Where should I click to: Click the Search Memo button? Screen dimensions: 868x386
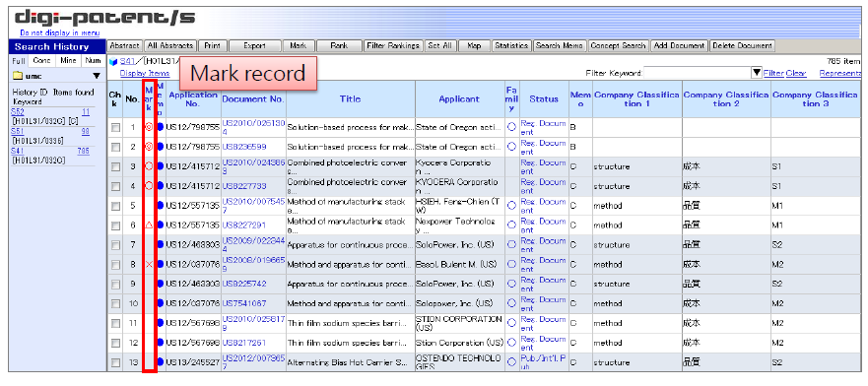point(560,46)
